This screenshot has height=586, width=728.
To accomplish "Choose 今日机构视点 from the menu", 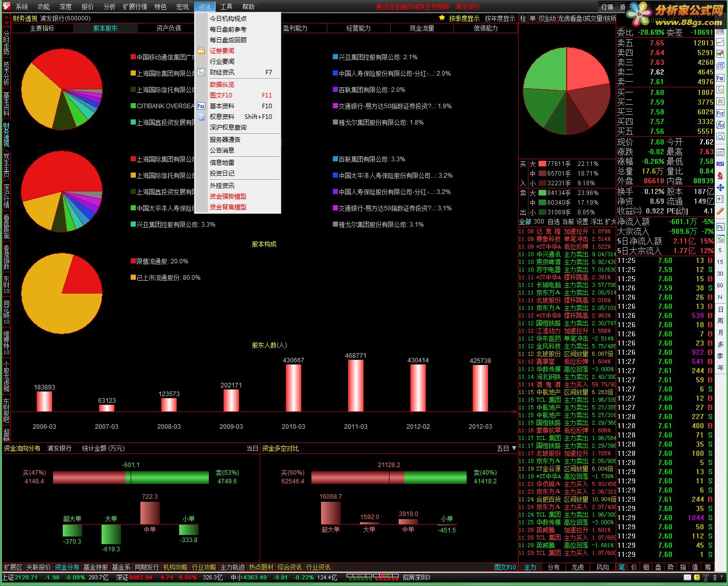I will [238, 18].
